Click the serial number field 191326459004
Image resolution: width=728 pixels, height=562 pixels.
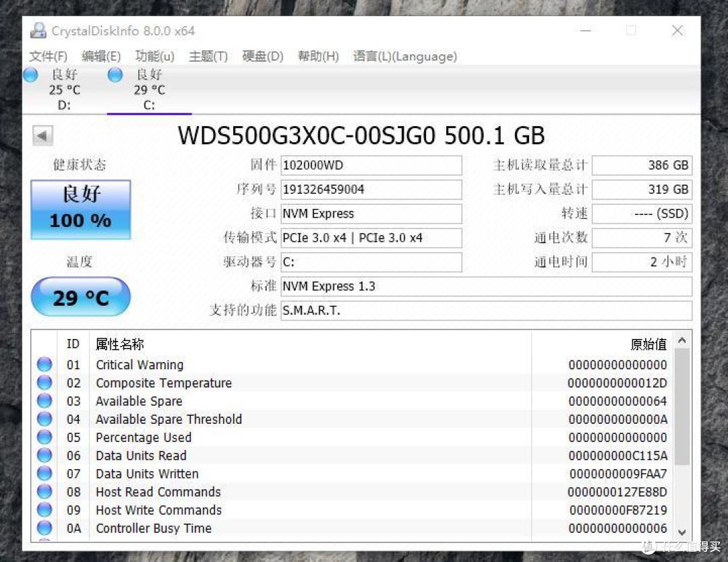tap(371, 189)
